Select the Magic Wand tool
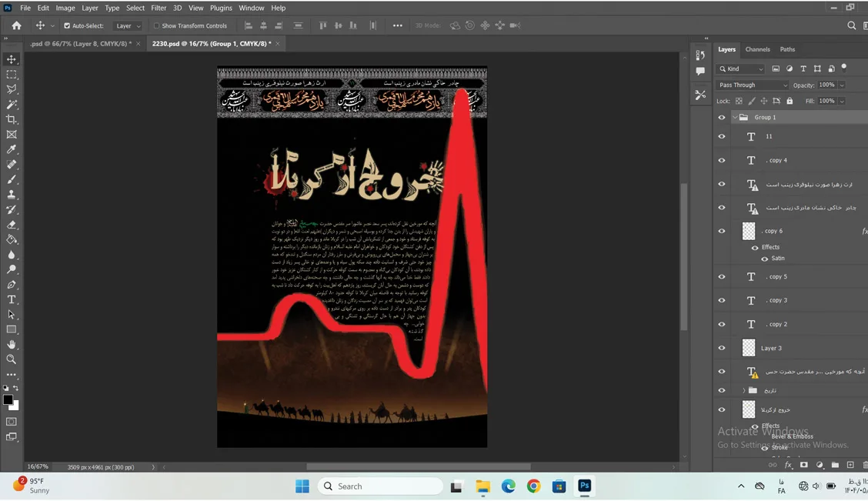This screenshot has height=501, width=868. point(11,104)
